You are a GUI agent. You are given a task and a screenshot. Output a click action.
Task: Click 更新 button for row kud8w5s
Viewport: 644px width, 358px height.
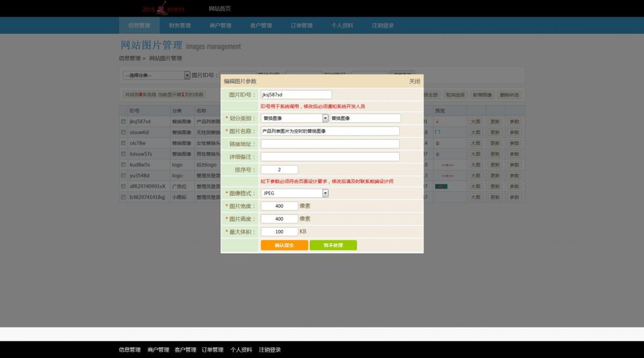pos(495,165)
